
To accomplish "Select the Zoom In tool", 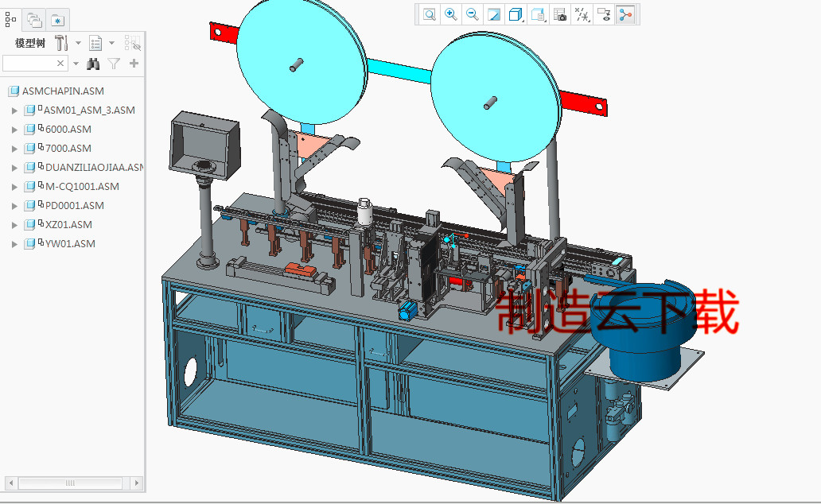I will pyautogui.click(x=451, y=14).
